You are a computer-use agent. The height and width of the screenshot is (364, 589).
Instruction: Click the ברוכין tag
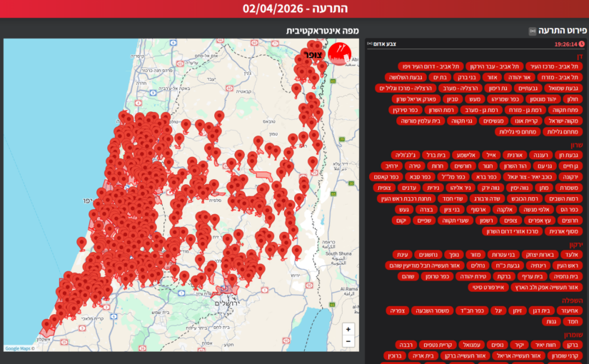click(394, 355)
